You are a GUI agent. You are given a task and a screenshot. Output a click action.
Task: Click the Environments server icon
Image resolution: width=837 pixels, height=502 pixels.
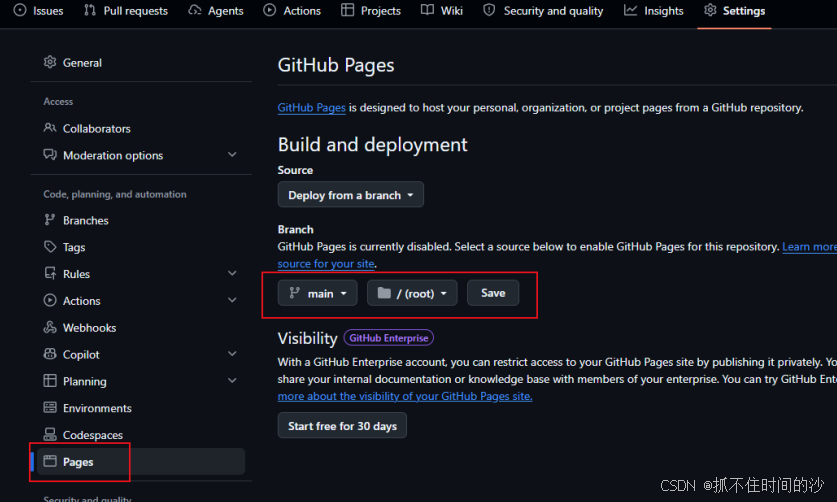click(50, 407)
